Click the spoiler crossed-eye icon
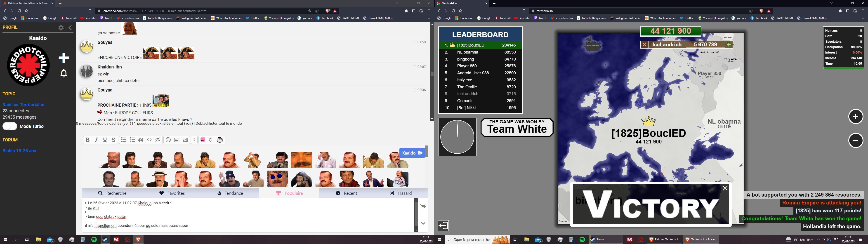This screenshot has height=244, width=868. pyautogui.click(x=158, y=140)
